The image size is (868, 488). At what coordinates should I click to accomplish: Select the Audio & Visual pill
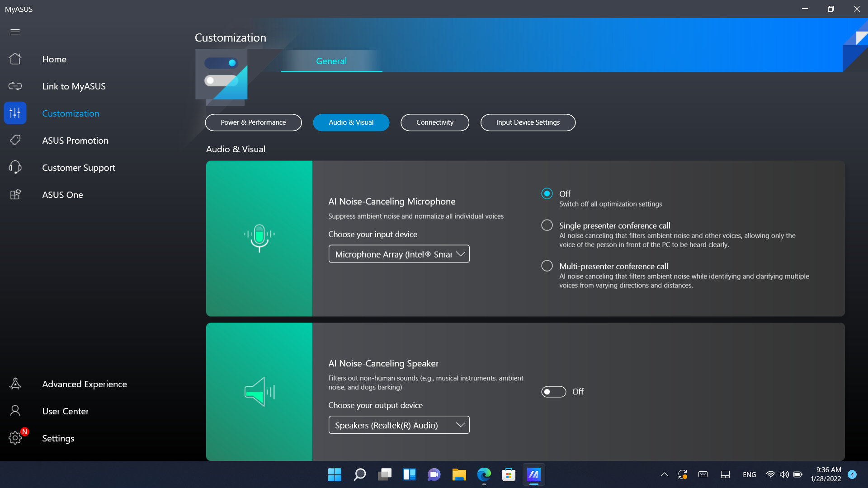point(351,122)
